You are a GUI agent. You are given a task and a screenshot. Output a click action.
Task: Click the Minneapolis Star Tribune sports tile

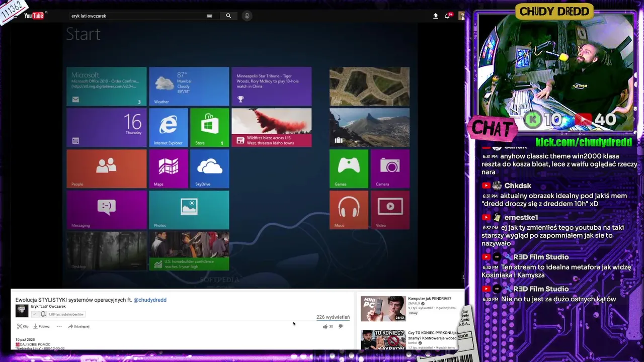pyautogui.click(x=271, y=86)
